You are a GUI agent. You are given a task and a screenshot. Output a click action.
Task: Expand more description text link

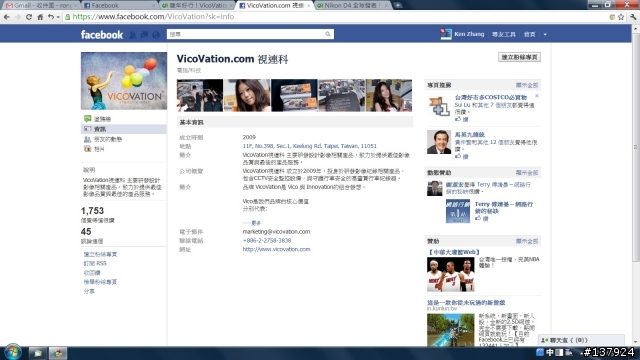click(256, 223)
